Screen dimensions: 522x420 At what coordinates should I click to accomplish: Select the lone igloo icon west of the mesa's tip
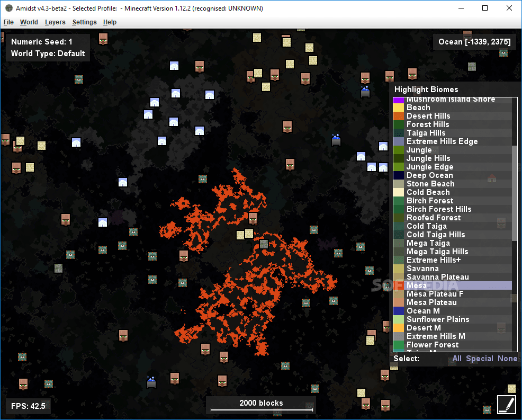[123, 182]
